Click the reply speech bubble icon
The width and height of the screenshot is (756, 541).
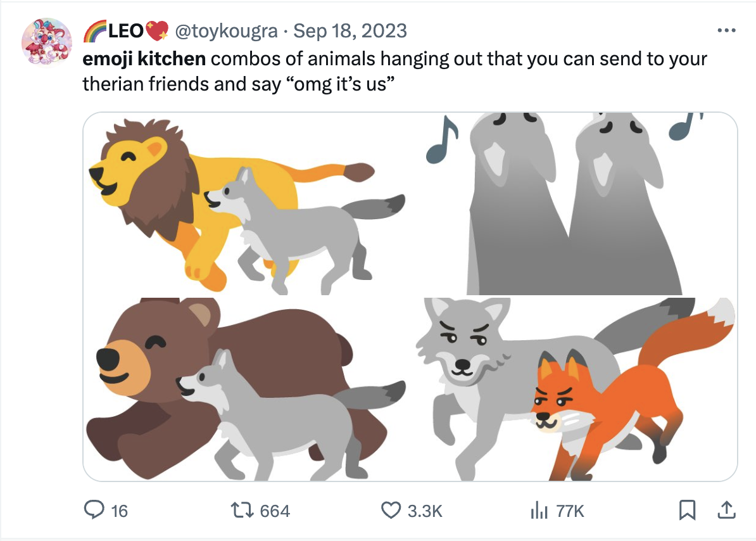[96, 510]
